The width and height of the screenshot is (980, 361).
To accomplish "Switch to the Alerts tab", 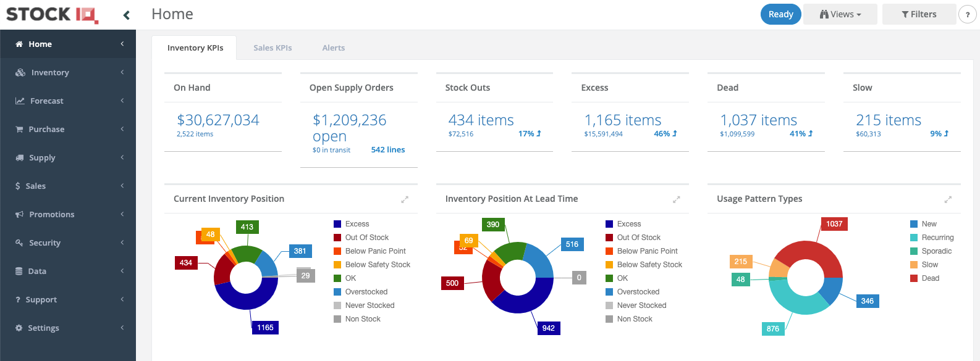I will coord(334,48).
